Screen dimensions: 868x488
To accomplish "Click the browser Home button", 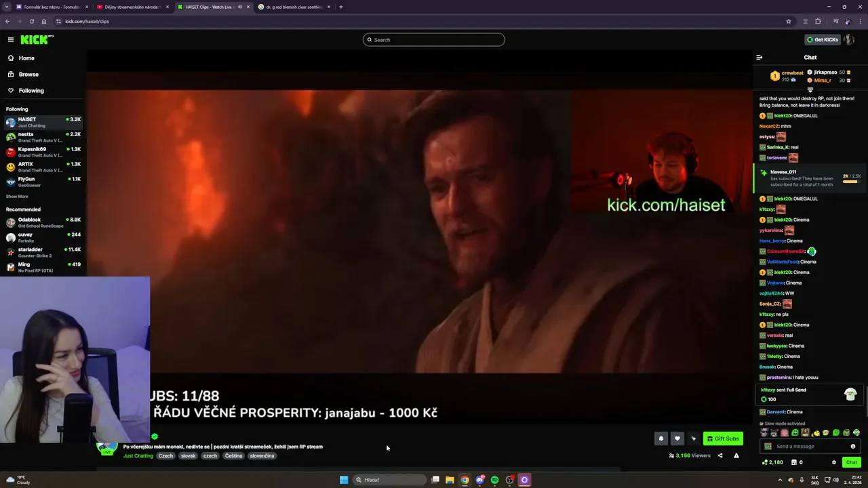I will (x=44, y=22).
